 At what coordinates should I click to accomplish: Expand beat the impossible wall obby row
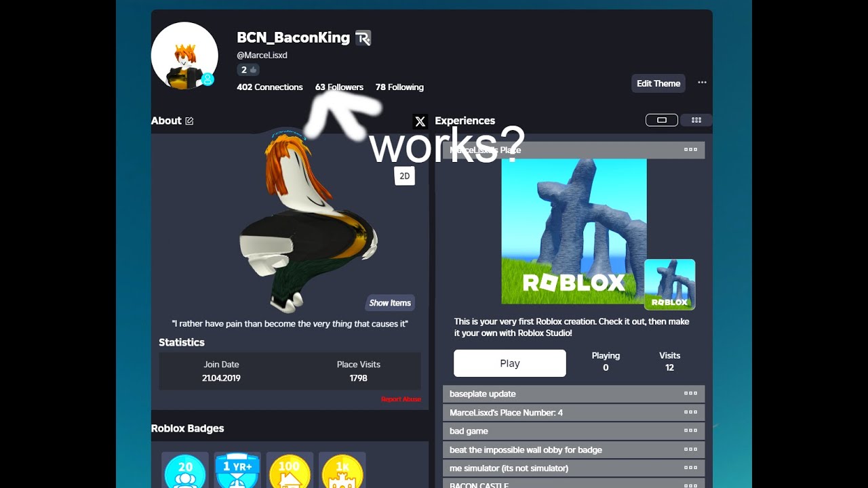[574, 449]
